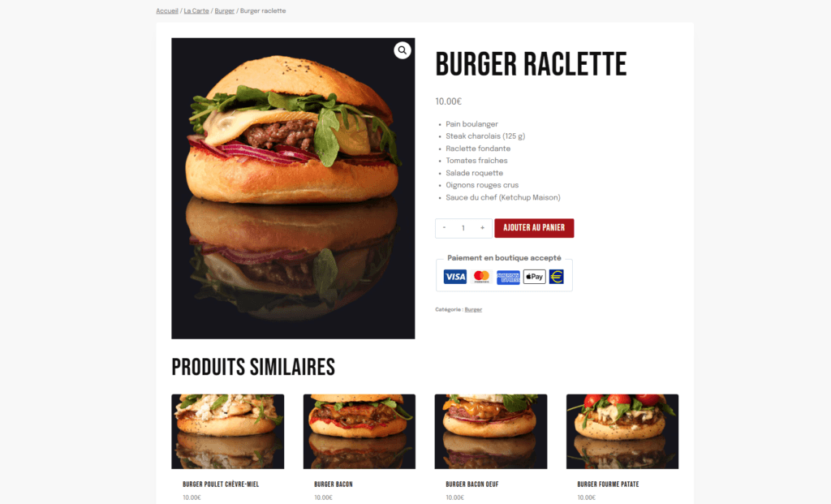Open Burger Fourme Patate product thumbnail
Image resolution: width=831 pixels, height=504 pixels.
[x=622, y=432]
